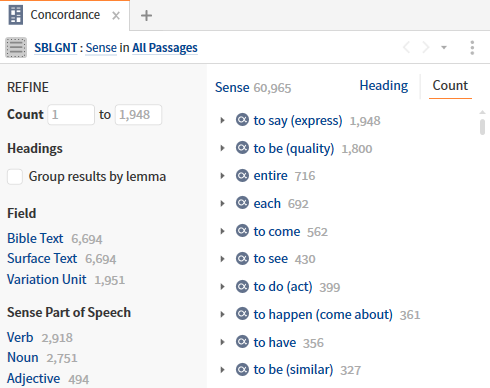Click the Concordance tab icon
Image resolution: width=490 pixels, height=388 pixels.
click(x=16, y=15)
